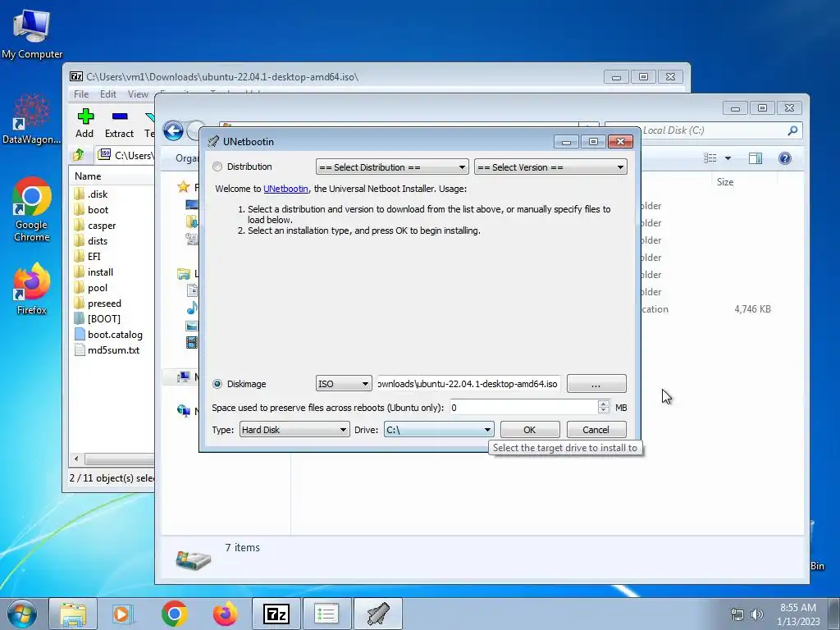The width and height of the screenshot is (840, 630).
Task: Increase preserve space with the up arrow
Action: coord(604,404)
